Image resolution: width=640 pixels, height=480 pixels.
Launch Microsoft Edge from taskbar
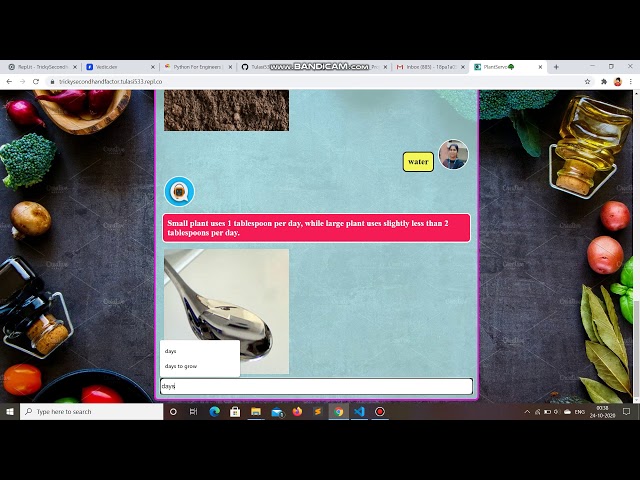click(215, 411)
